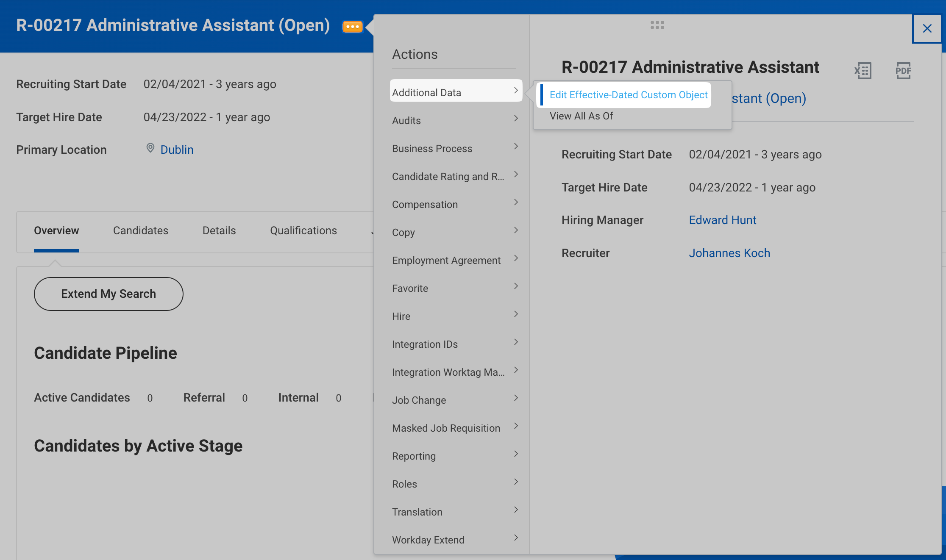Choose View All As Of
This screenshot has width=946, height=560.
tap(581, 116)
